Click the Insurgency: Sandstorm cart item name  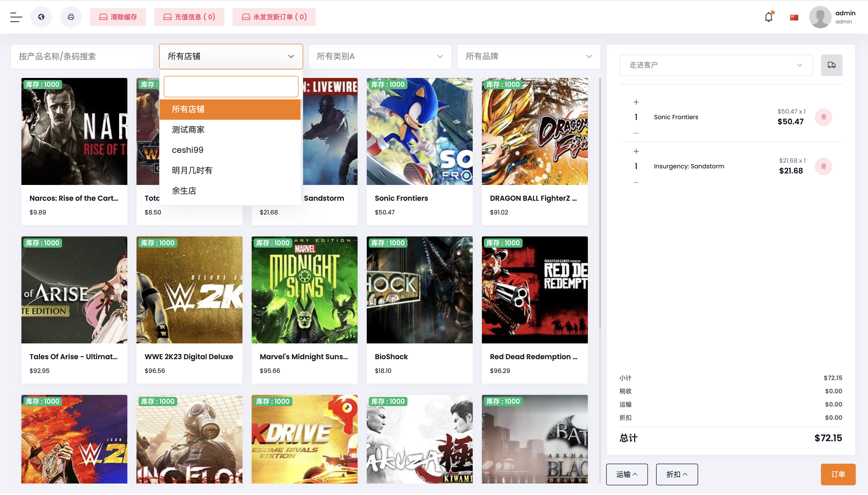click(689, 166)
